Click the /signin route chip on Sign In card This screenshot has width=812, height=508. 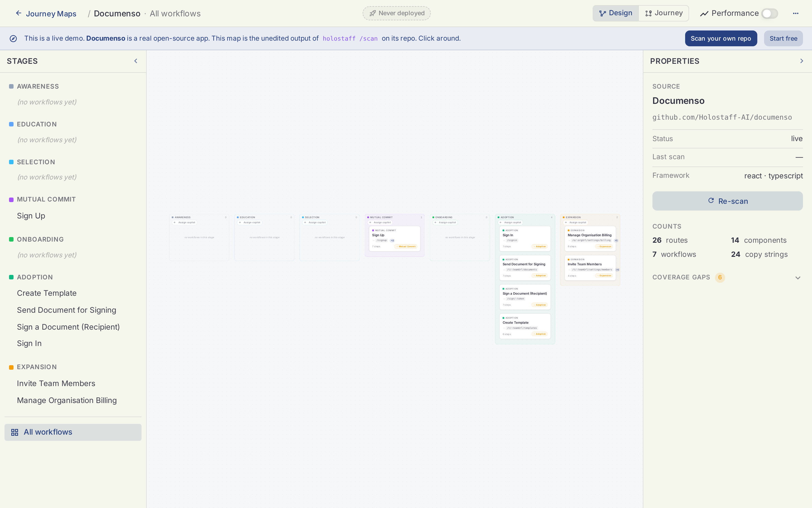tap(512, 240)
